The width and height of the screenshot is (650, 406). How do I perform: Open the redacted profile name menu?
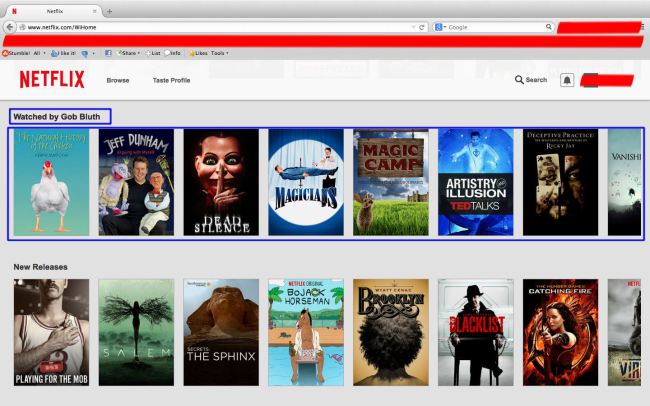pyautogui.click(x=607, y=80)
